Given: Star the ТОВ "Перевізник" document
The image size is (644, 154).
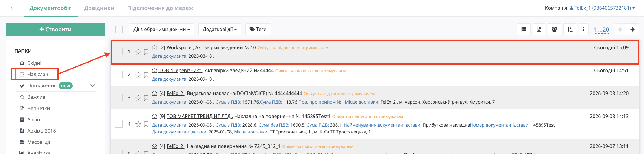Looking at the screenshot, I should click(138, 75).
